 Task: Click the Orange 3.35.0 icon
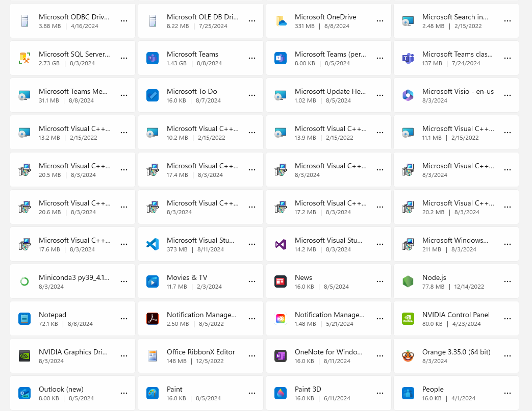coord(408,356)
